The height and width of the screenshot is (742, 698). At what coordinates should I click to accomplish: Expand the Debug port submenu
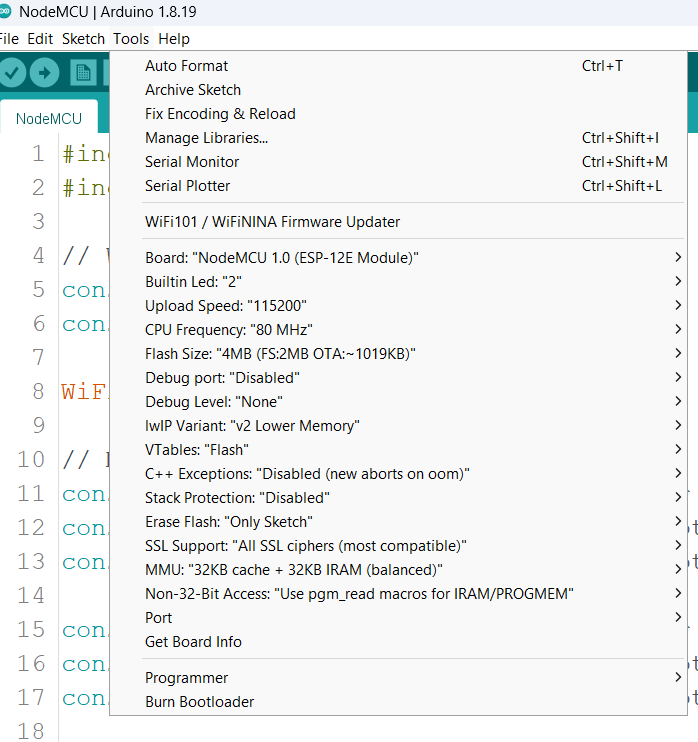398,378
